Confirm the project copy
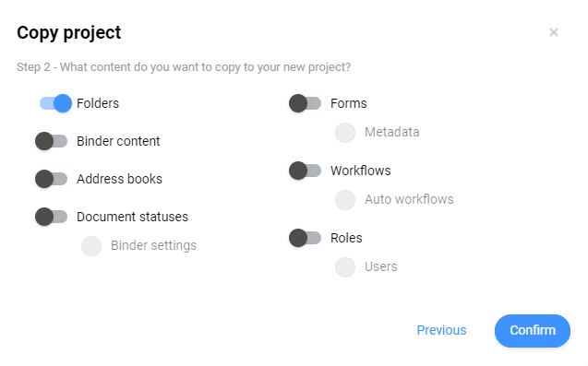Image resolution: width=588 pixels, height=366 pixels. pos(533,331)
